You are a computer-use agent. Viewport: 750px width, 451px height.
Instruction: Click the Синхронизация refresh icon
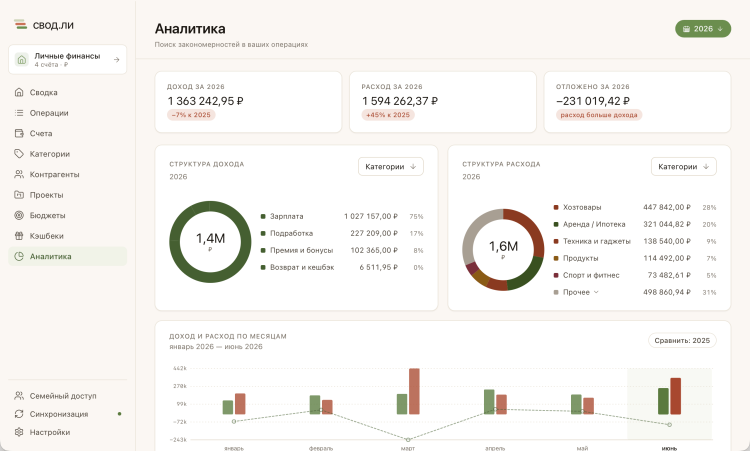pyautogui.click(x=19, y=414)
